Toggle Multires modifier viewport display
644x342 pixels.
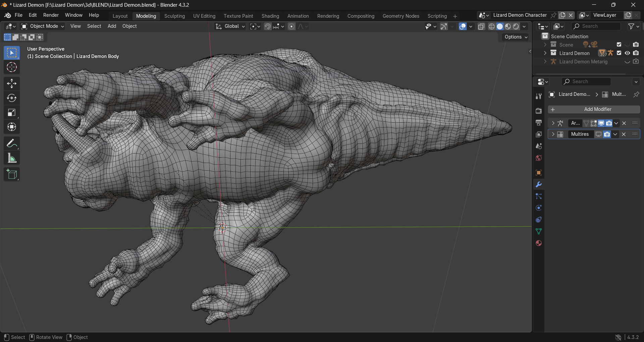599,134
